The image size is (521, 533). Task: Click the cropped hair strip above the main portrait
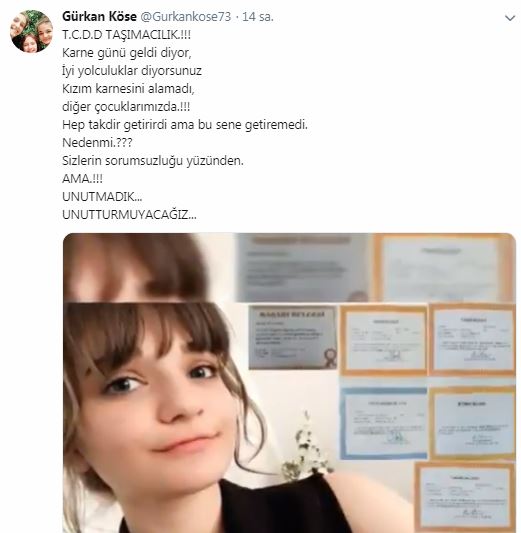pos(136,268)
